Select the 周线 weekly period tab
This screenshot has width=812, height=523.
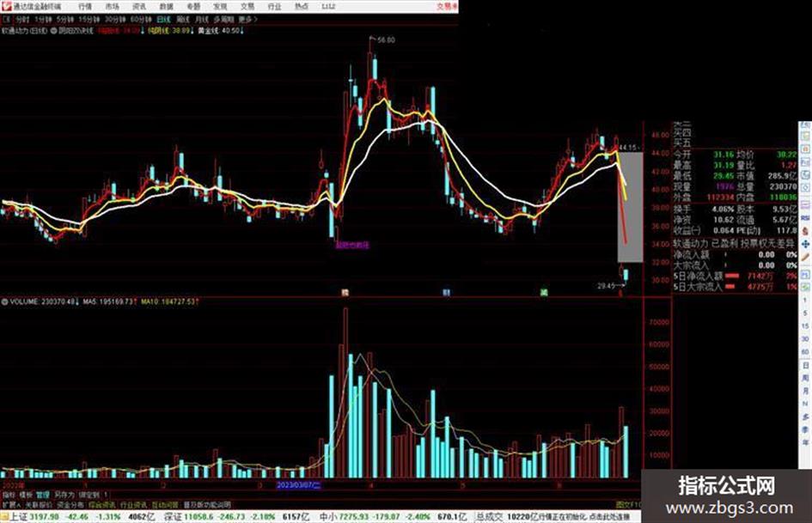pos(183,19)
